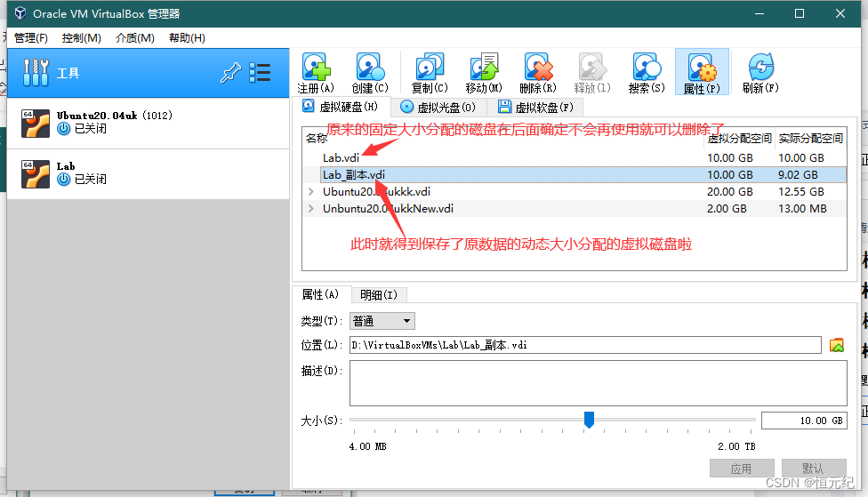Click the VirtualBox title bar logo
Image resolution: width=868 pixels, height=497 pixels.
point(20,13)
